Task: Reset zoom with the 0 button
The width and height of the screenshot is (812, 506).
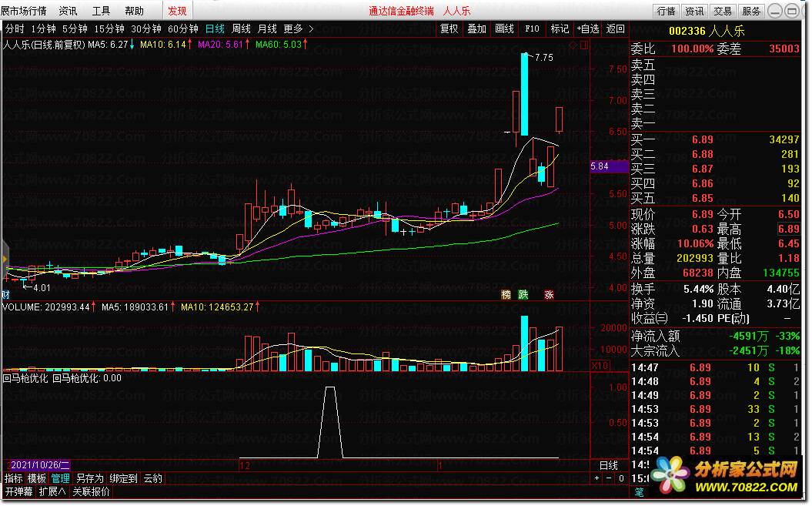Action: click(x=621, y=478)
